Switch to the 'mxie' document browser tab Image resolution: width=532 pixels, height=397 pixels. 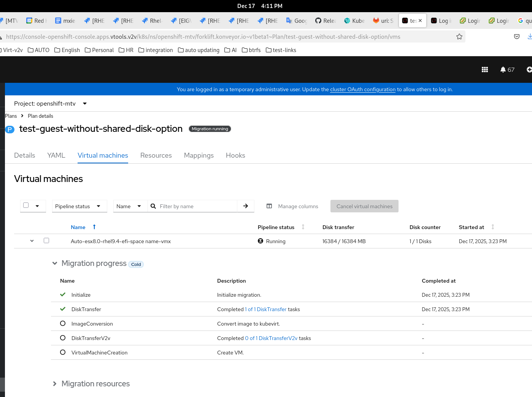pyautogui.click(x=65, y=21)
